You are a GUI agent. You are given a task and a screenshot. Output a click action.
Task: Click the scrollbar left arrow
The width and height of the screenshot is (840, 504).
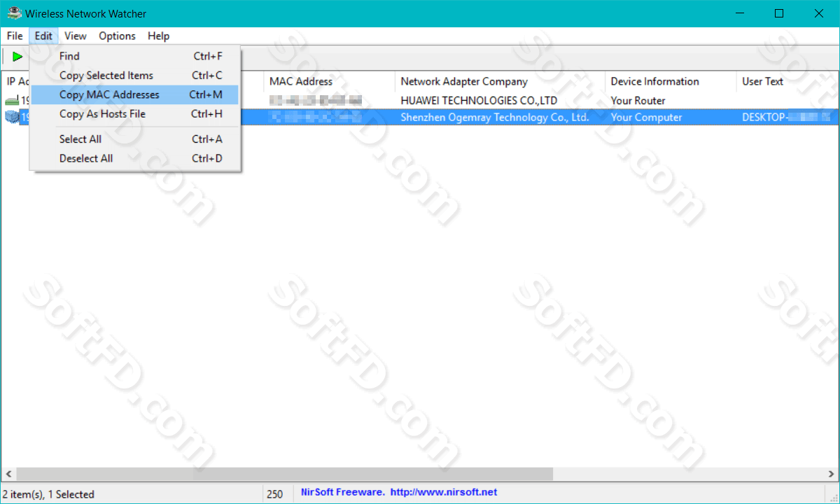(8, 475)
